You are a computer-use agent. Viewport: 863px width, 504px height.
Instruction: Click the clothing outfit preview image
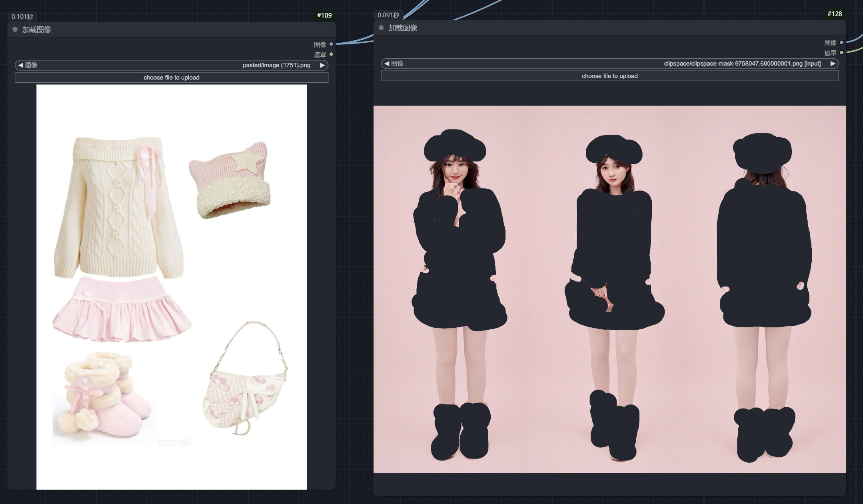172,287
